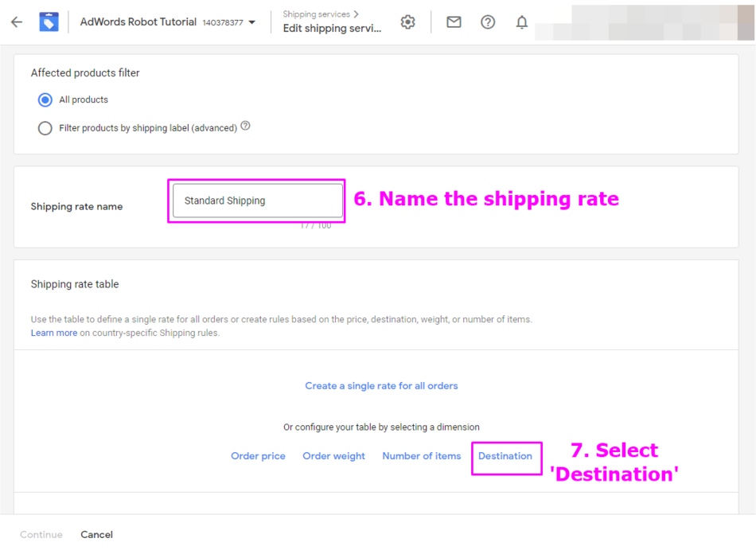The image size is (756, 550).
Task: Click the back arrow icon
Action: tap(17, 22)
